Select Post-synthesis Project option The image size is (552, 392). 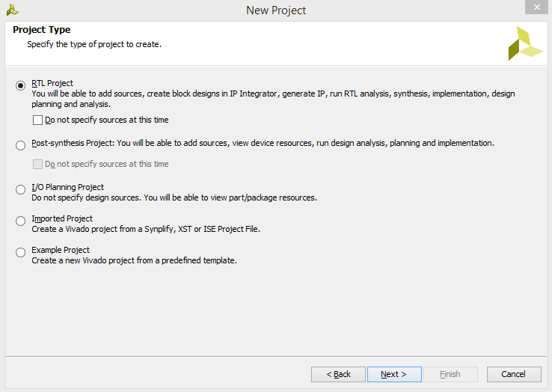(20, 145)
